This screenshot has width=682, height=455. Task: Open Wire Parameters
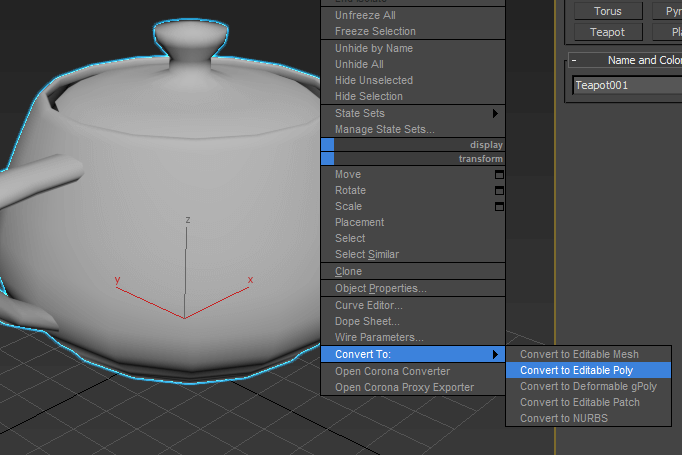(x=413, y=337)
